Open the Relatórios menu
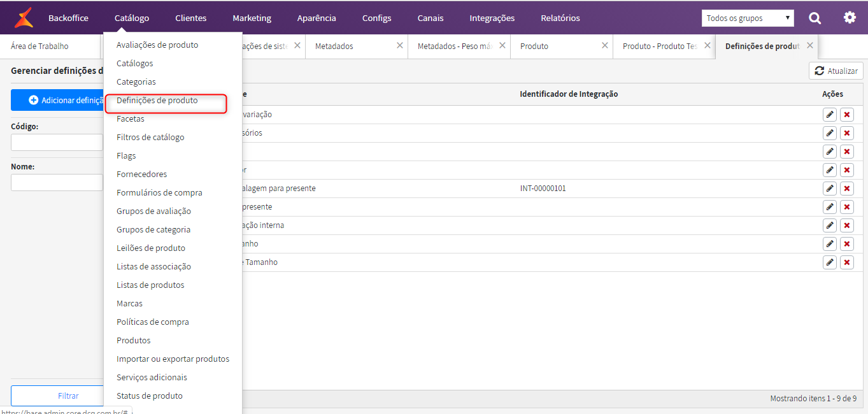868x414 pixels. (x=560, y=18)
